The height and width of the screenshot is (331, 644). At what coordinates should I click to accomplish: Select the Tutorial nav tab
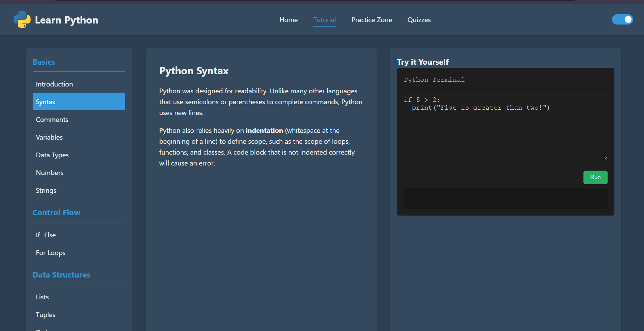325,20
